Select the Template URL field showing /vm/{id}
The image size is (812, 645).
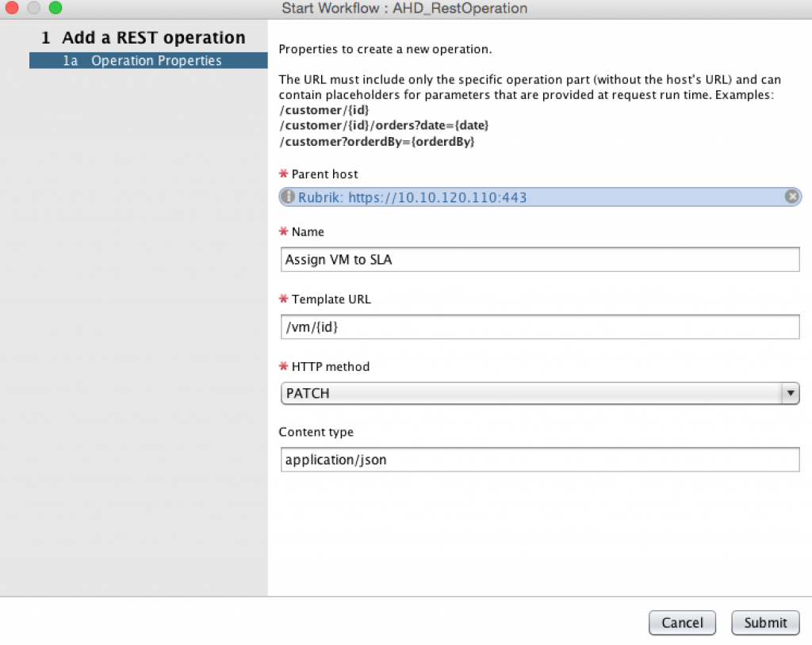pos(539,326)
